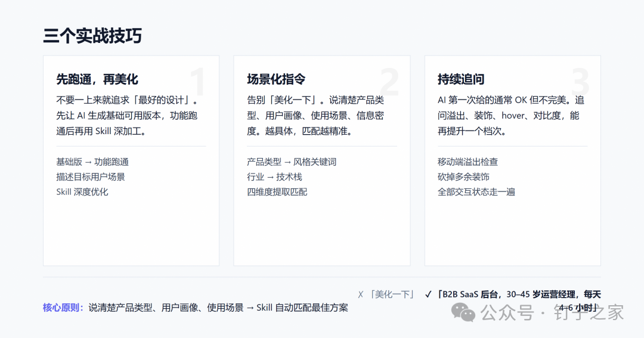Click the line 基础版 → 功能跑通

92,162
